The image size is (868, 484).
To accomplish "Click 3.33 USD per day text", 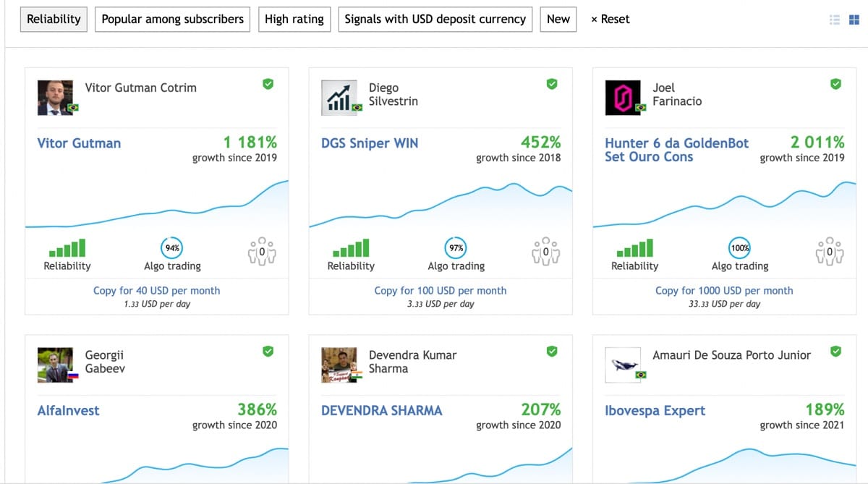I will click(x=441, y=304).
